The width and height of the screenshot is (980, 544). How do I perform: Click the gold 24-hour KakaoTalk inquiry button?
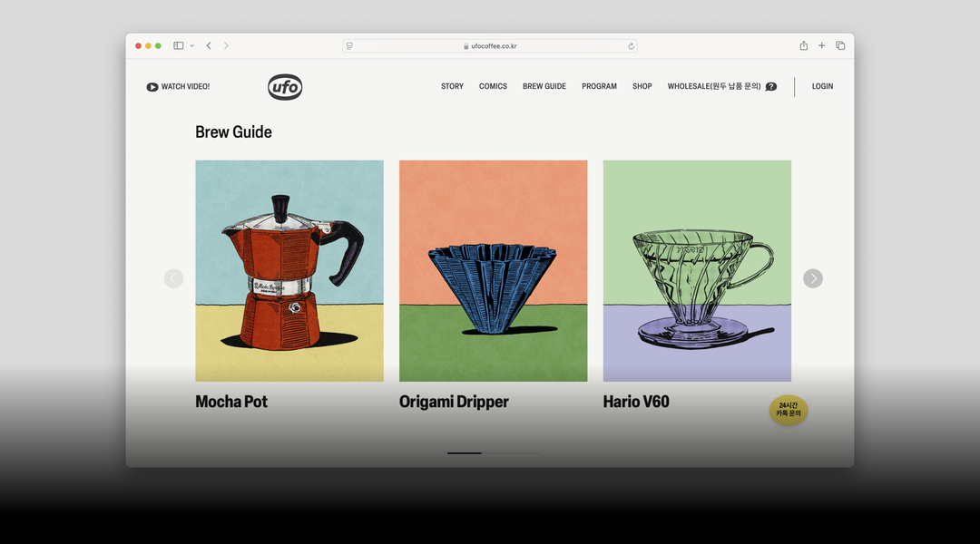789,411
